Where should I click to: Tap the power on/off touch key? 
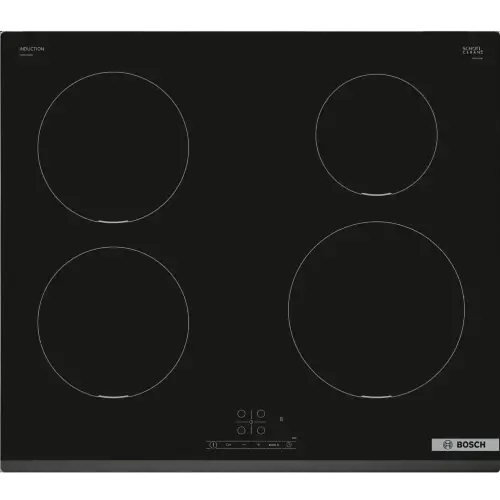[x=213, y=445]
